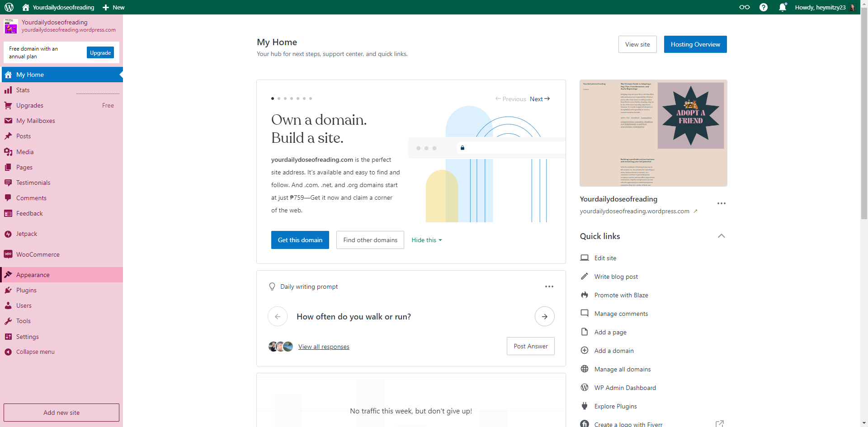Show the next writing prompt arrow
Image resolution: width=868 pixels, height=427 pixels.
pyautogui.click(x=545, y=317)
